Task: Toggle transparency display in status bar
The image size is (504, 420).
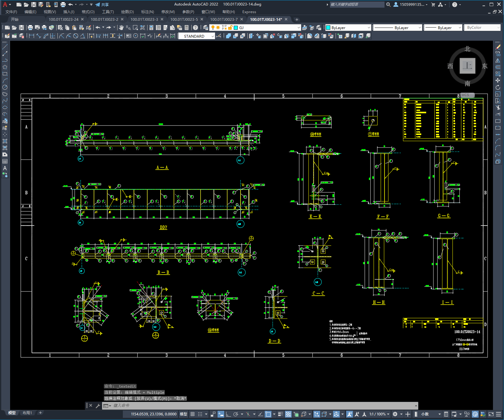Action: click(x=288, y=414)
